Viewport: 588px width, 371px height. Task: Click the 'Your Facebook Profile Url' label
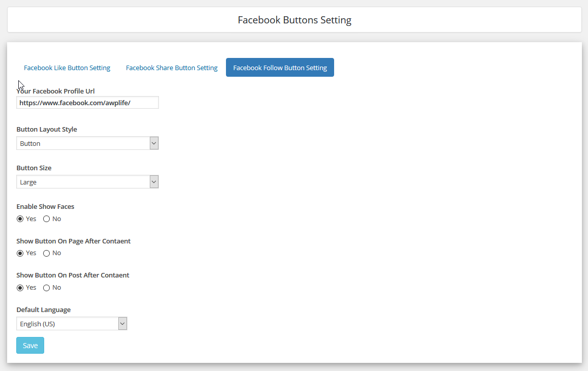tap(55, 91)
